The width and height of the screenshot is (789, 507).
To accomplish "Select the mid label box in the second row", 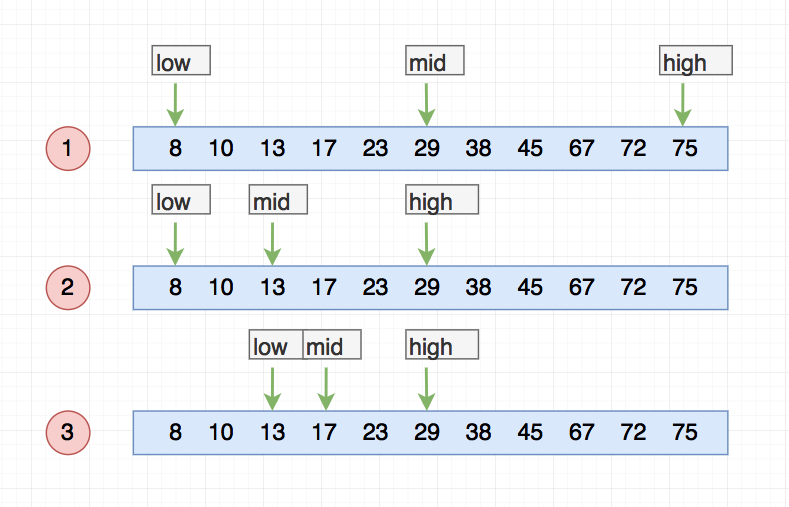I will coord(278,200).
